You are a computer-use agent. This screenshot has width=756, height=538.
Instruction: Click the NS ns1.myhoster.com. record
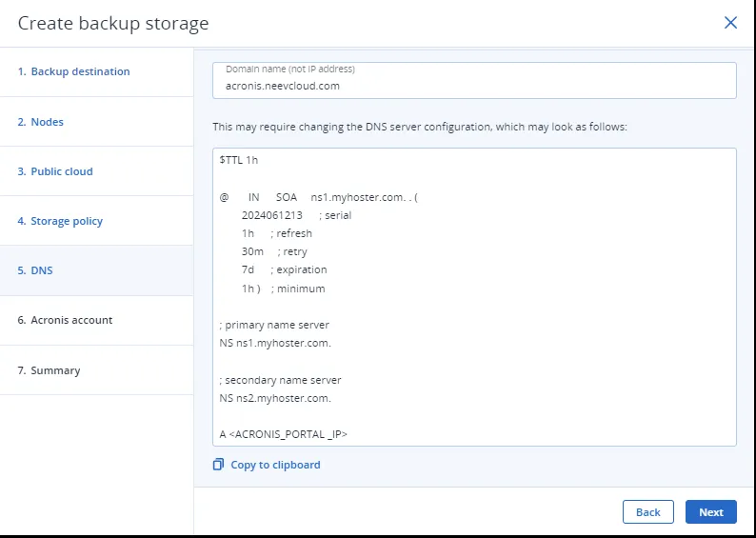(x=275, y=343)
